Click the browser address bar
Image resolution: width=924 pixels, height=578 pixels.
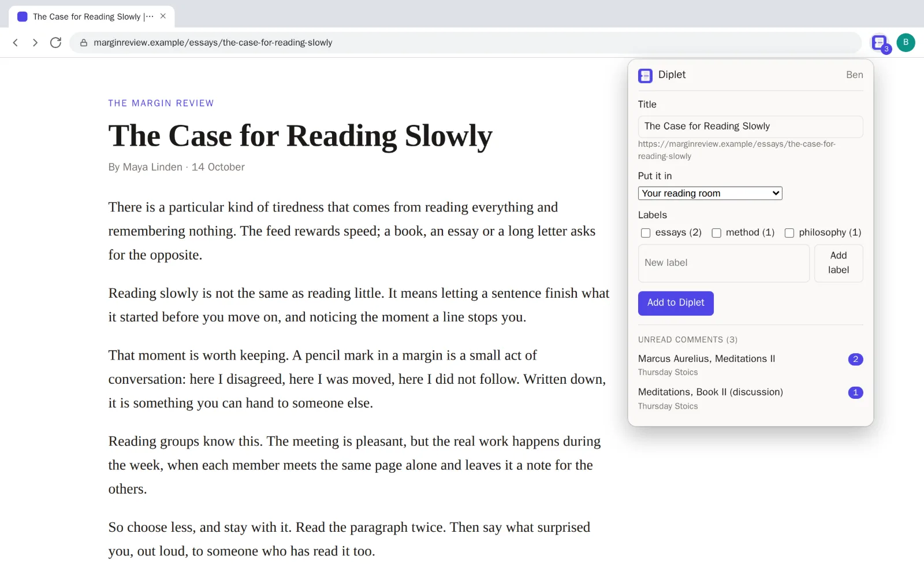click(x=465, y=43)
